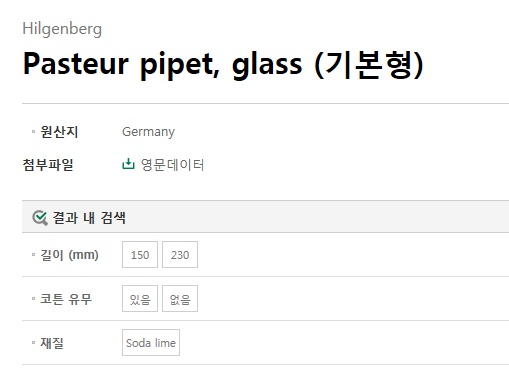Click the green download icon beside 영문데이터
509x378 pixels.
coord(128,164)
